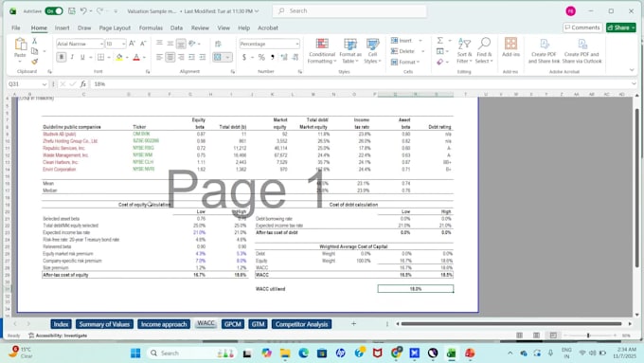Switch to the Formulas ribbon tab
This screenshot has width=644, height=363.
click(x=151, y=27)
